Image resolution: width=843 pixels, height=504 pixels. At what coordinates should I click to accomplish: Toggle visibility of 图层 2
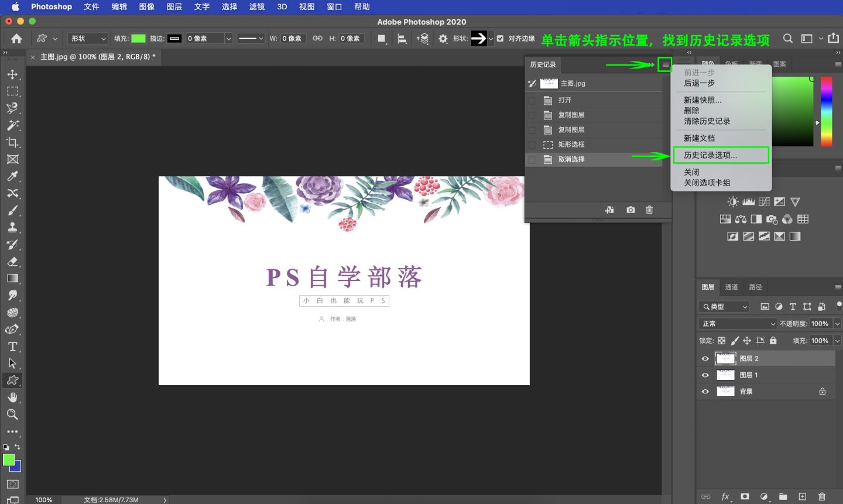click(x=705, y=358)
